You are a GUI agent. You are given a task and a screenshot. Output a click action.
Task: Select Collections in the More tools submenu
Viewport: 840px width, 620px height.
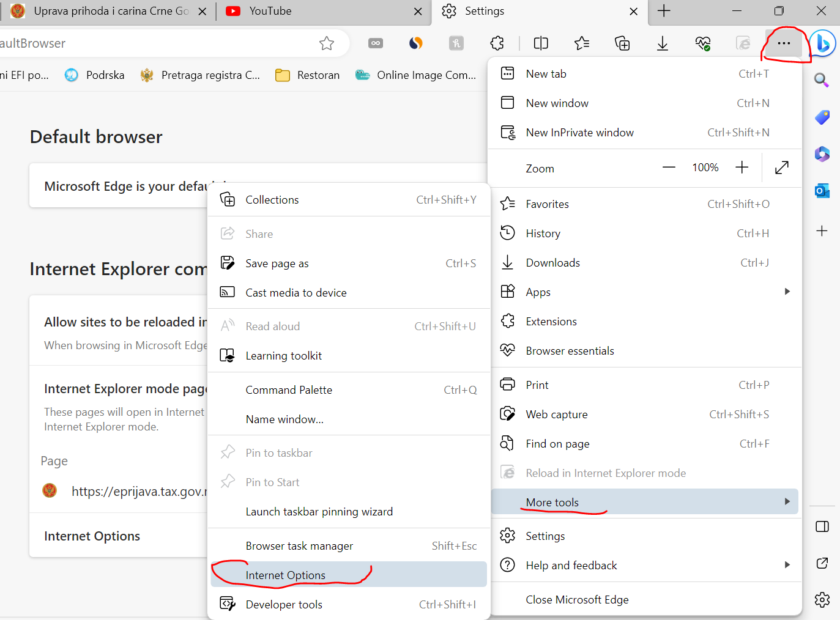349,200
